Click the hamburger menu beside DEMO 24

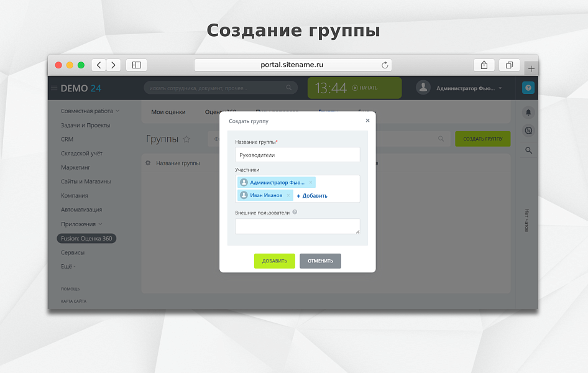pyautogui.click(x=55, y=88)
